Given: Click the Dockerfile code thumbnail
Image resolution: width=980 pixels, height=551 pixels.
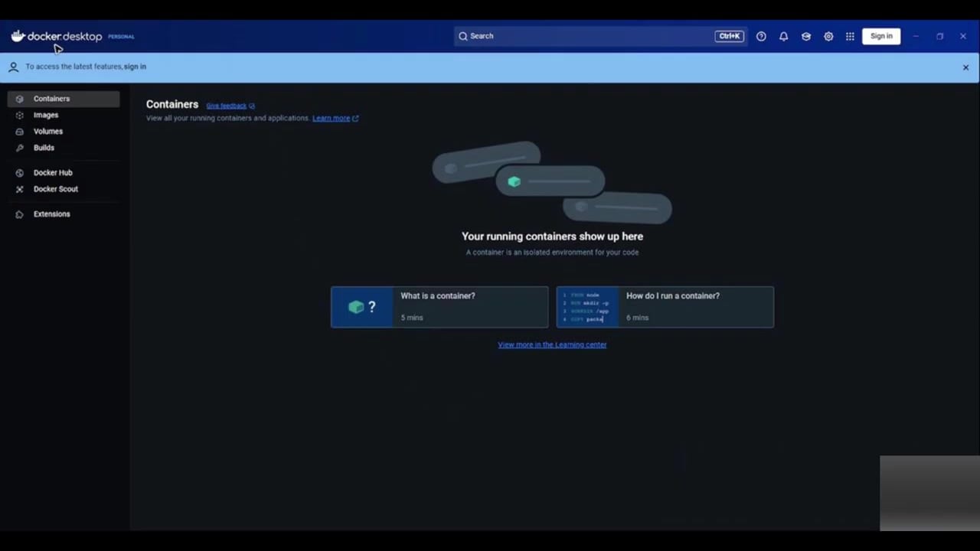Looking at the screenshot, I should [x=587, y=307].
